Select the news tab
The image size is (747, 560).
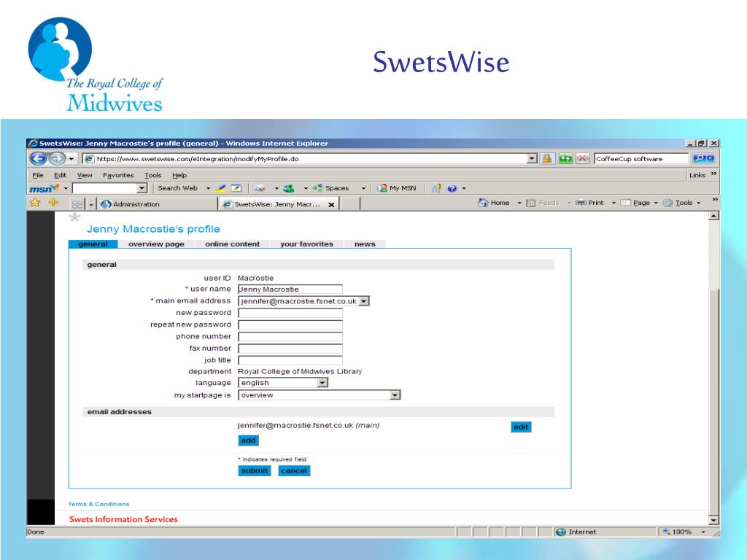coord(365,244)
